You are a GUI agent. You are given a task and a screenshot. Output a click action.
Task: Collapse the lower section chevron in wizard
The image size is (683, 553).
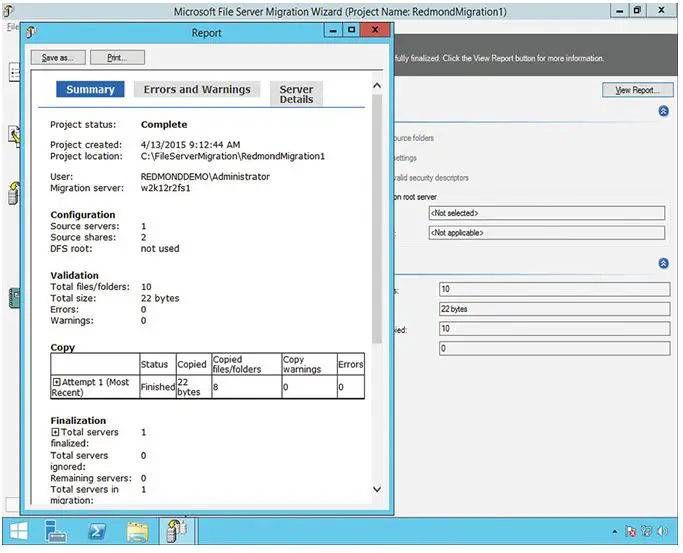663,263
